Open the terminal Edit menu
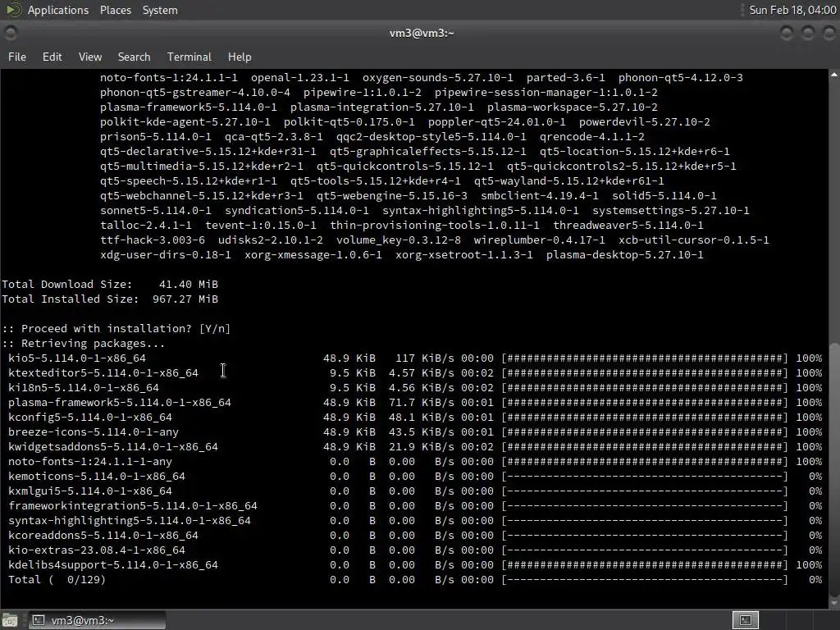The image size is (840, 630). 52,57
